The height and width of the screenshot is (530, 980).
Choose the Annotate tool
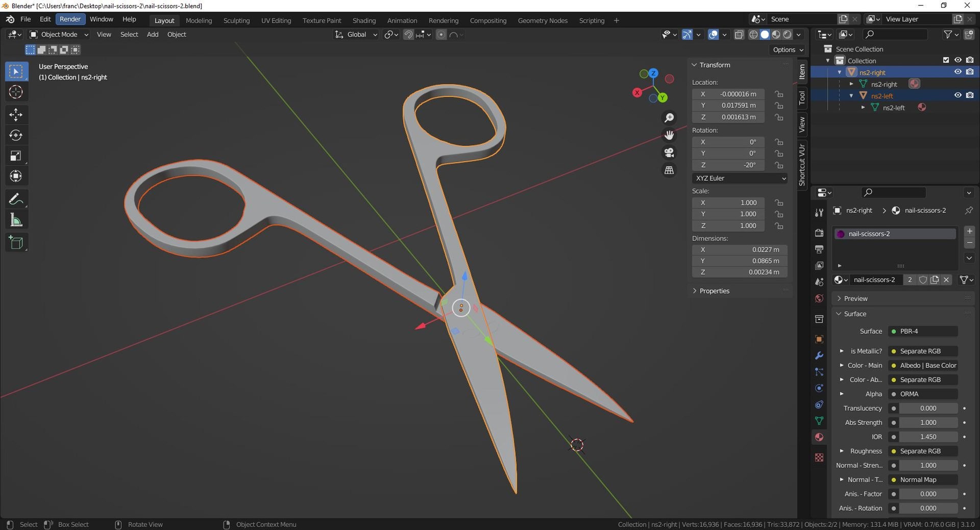point(16,199)
